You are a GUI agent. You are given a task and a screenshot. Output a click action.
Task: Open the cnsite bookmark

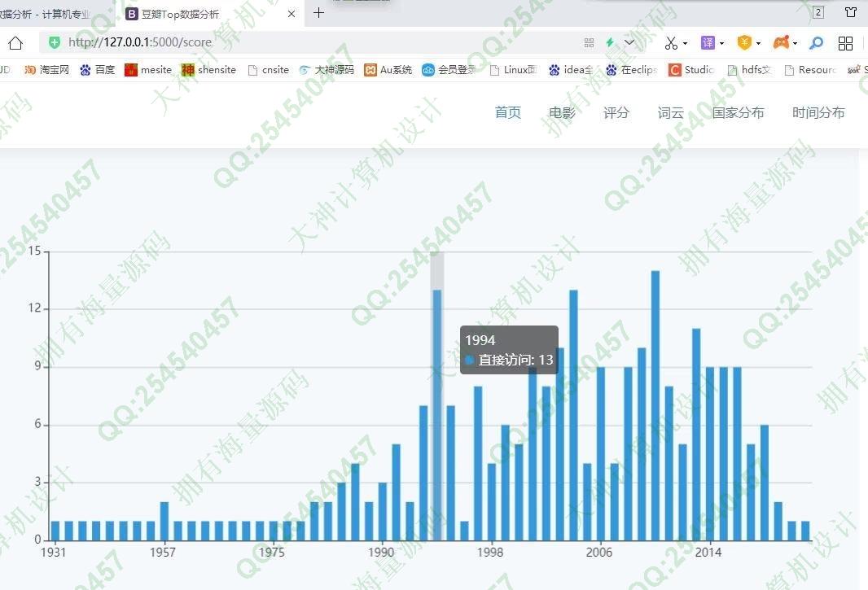[x=269, y=70]
